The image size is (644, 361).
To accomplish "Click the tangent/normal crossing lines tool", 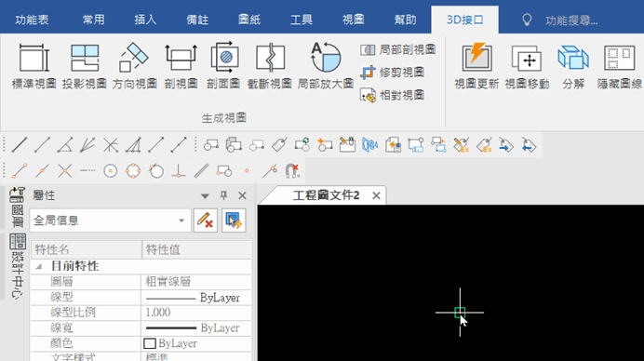I will pyautogui.click(x=111, y=145).
